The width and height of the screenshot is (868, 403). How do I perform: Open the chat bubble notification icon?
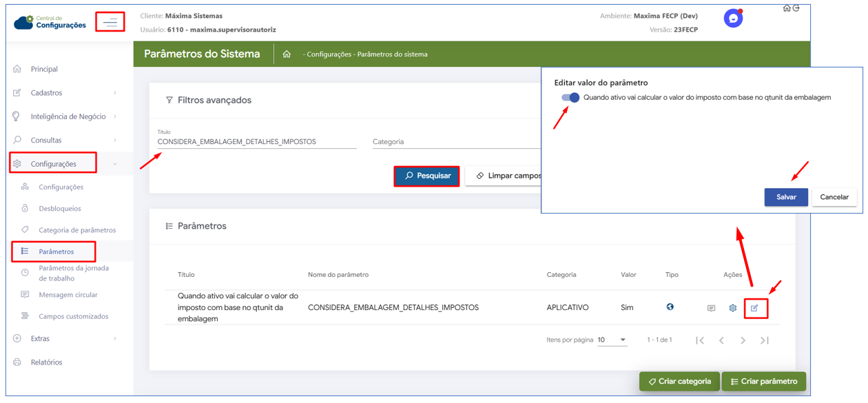click(x=733, y=19)
